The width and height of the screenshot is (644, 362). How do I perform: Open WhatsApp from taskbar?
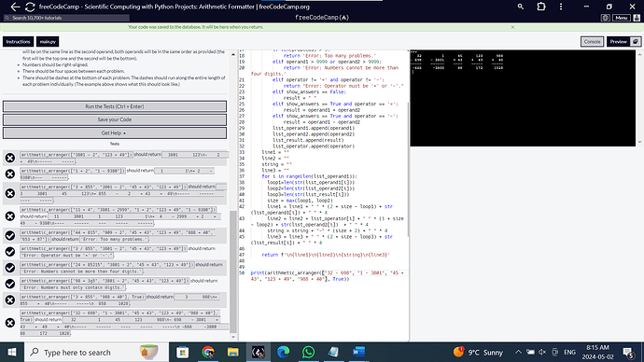click(308, 352)
